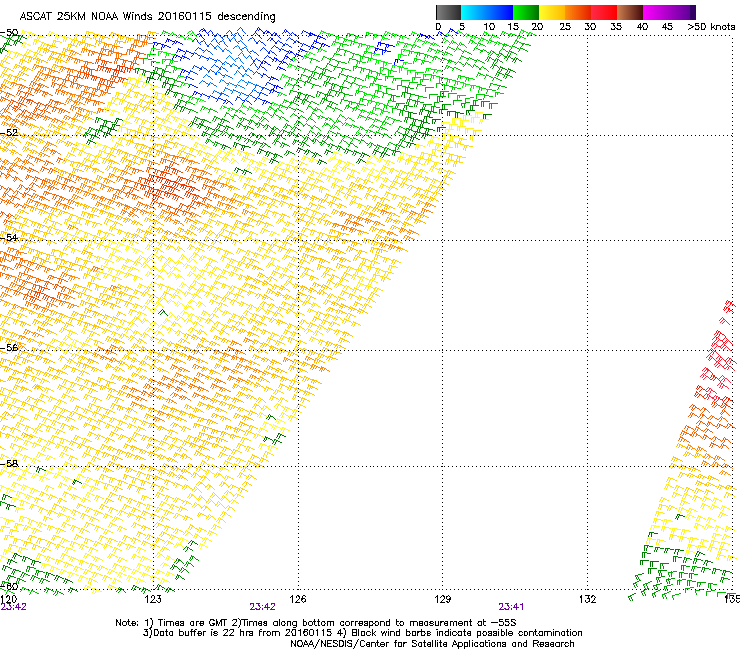This screenshot has height=650, width=740.
Task: Click the '45' legend scale label
Action: 667,27
